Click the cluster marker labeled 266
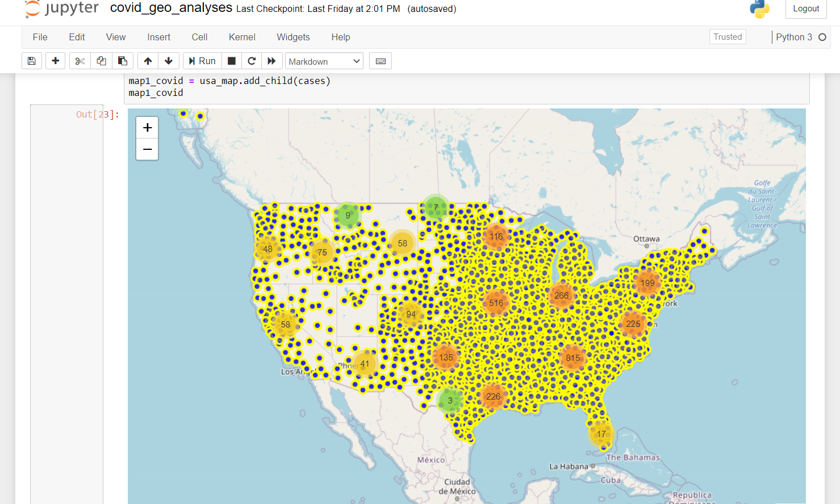The height and width of the screenshot is (504, 840). tap(562, 295)
